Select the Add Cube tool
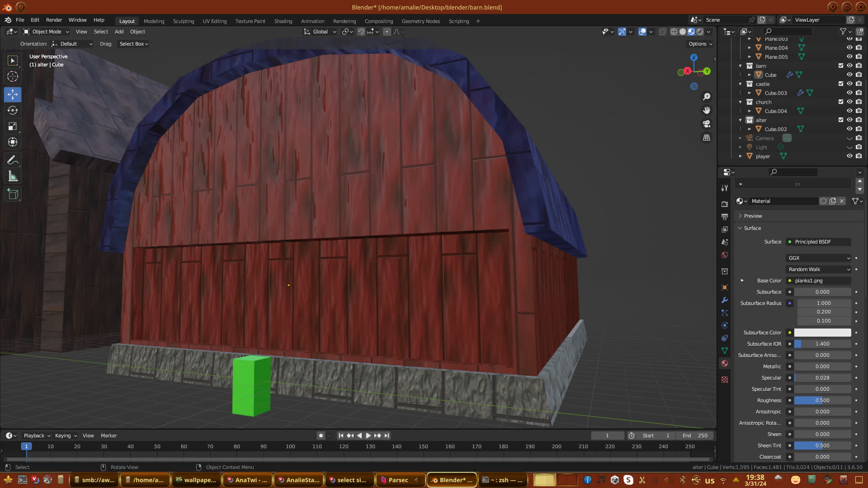 [13, 194]
